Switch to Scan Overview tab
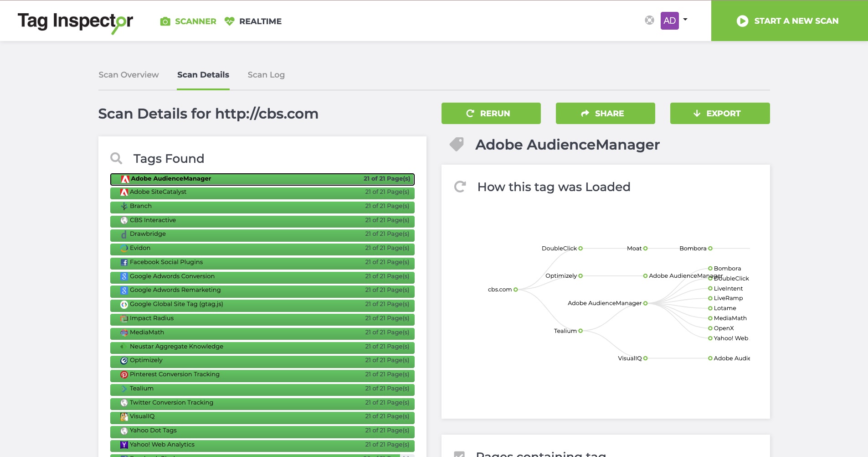868x457 pixels. [x=128, y=75]
